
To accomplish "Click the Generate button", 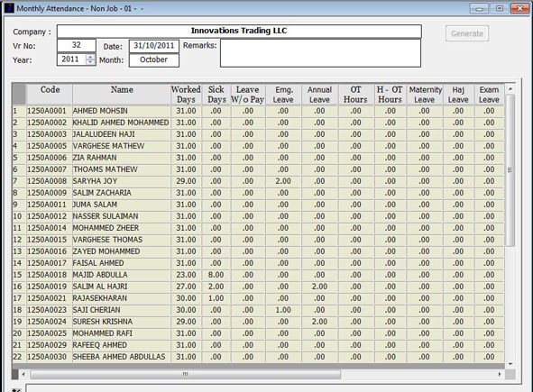I will [467, 33].
